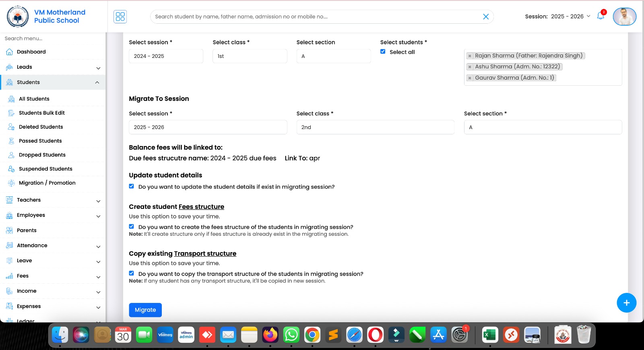Viewport: 644px width, 350px height.
Task: Remove Gaurav Sharma from selected students
Action: (x=470, y=78)
